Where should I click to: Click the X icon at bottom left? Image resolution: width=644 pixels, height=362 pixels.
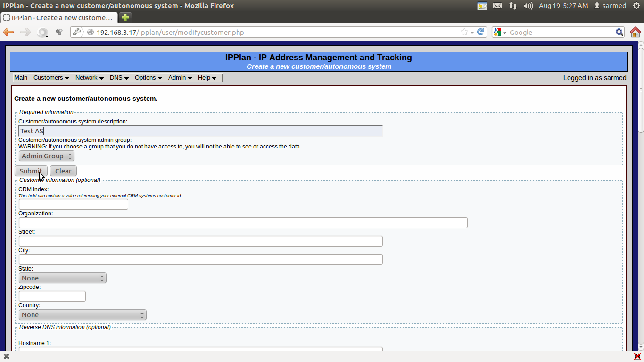coord(6,356)
